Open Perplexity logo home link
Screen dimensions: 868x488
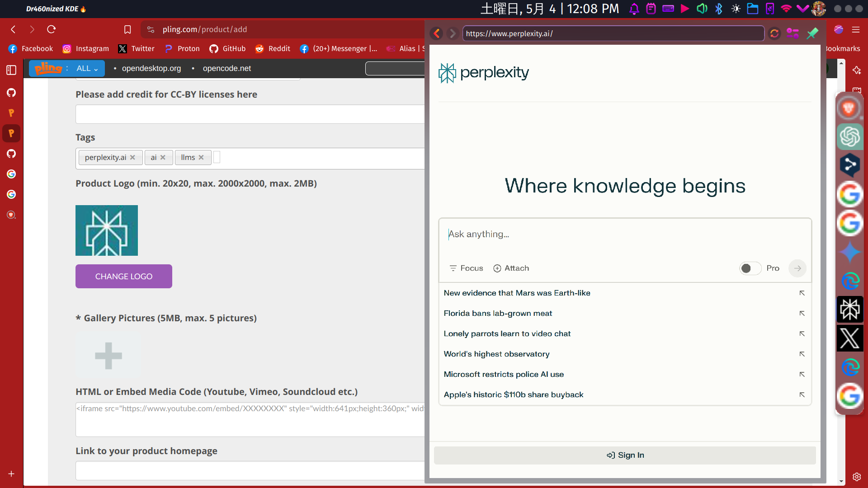484,73
